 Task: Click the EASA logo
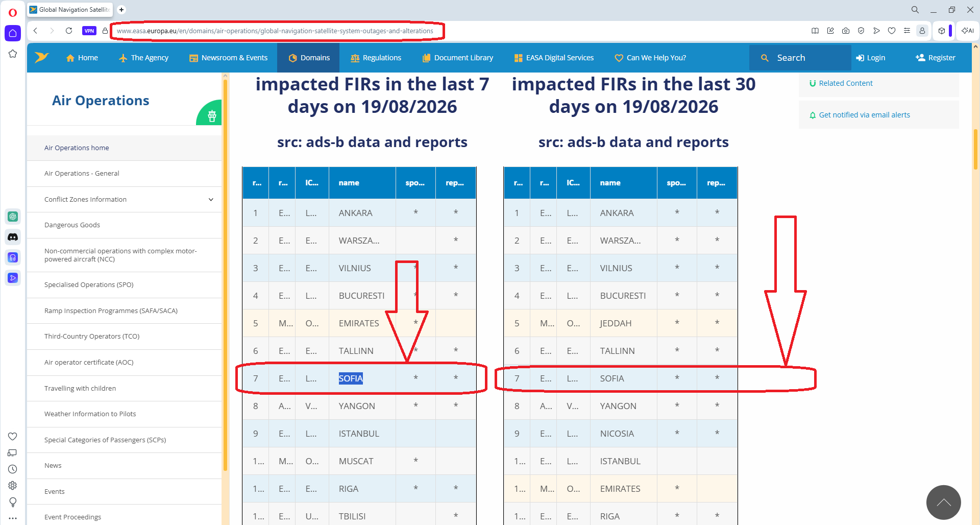(x=42, y=57)
